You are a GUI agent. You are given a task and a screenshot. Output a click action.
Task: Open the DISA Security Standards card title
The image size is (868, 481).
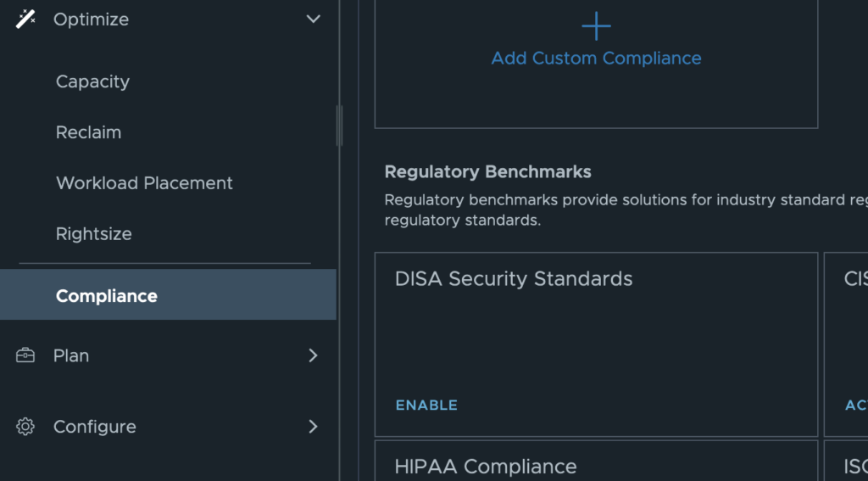[514, 279]
